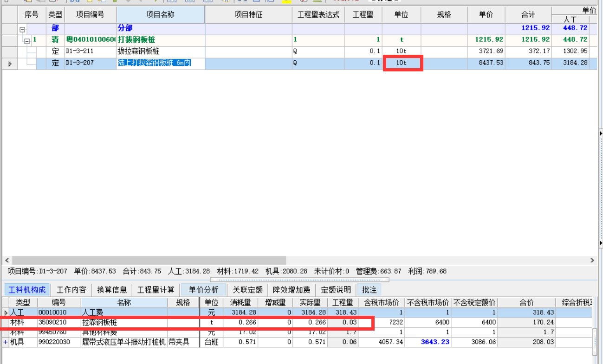This screenshot has height=364, width=603.
Task: Click 利润:789.68 in the summary bar
Action: 427,271
